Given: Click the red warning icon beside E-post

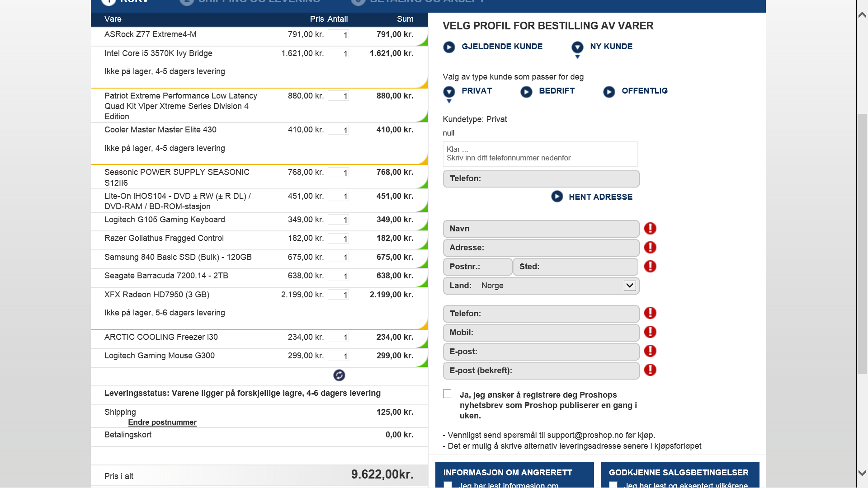Looking at the screenshot, I should pyautogui.click(x=650, y=351).
